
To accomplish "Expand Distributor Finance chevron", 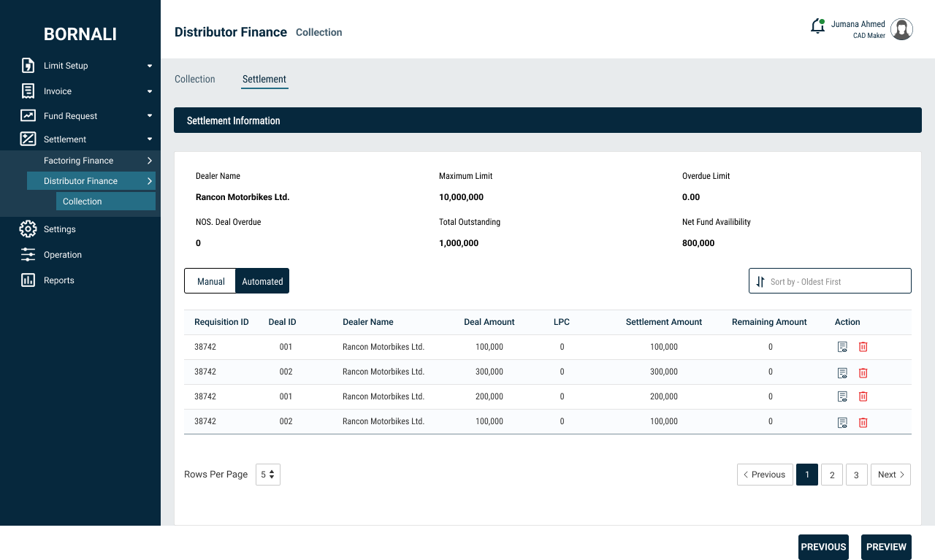I will pos(150,181).
